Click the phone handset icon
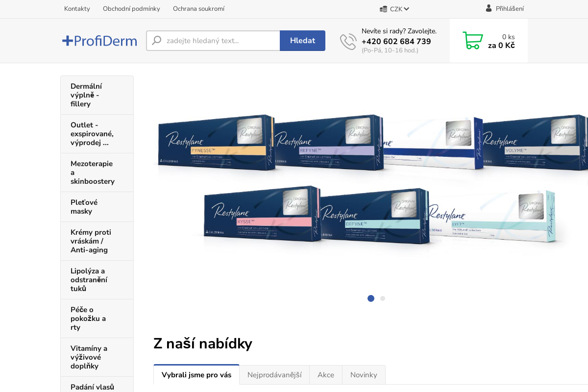This screenshot has width=588, height=392. click(x=348, y=41)
